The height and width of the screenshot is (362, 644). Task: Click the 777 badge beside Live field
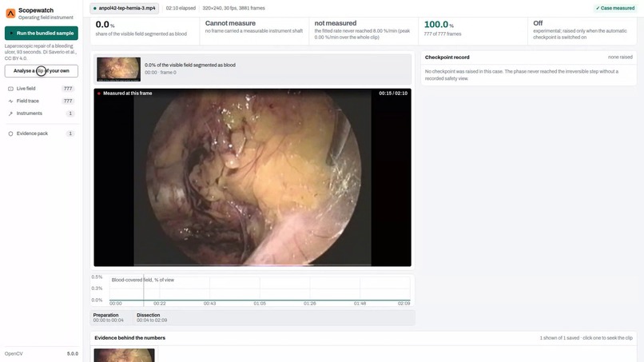click(68, 89)
